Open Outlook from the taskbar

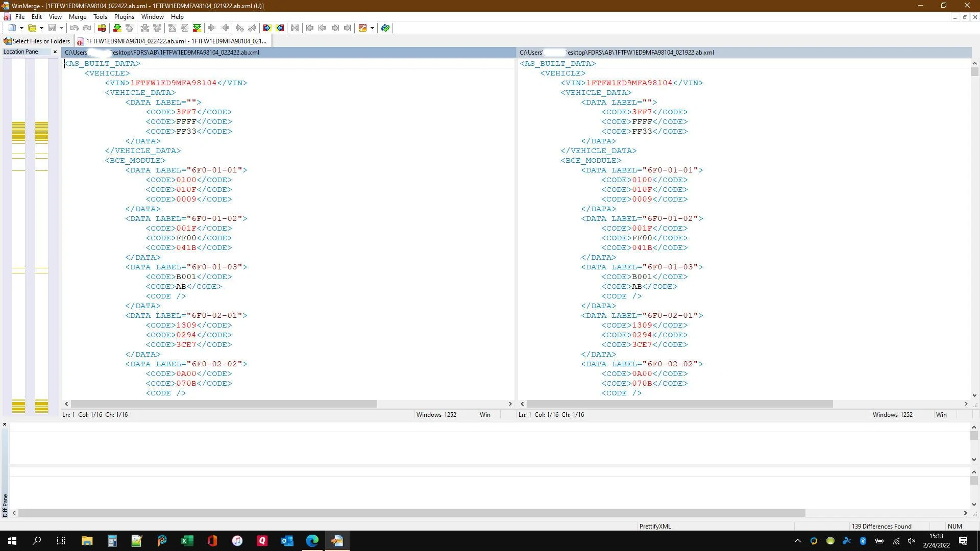pyautogui.click(x=287, y=541)
